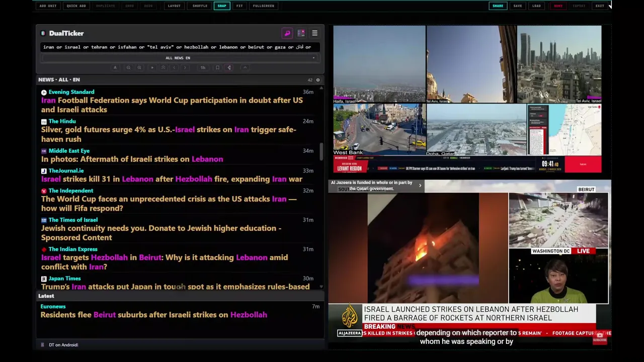Image resolution: width=644 pixels, height=362 pixels.
Task: Click The Hindu source icon
Action: coord(44,122)
